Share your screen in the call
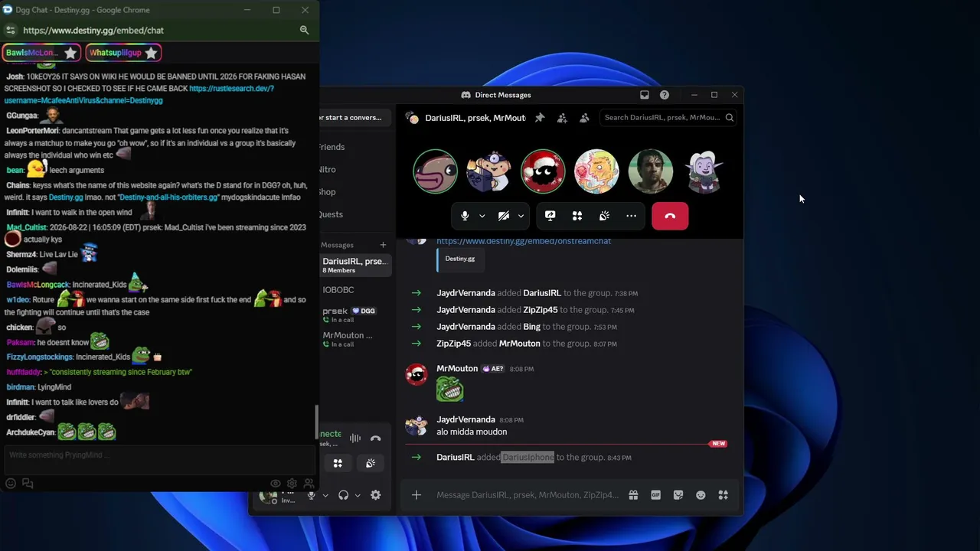 (550, 216)
